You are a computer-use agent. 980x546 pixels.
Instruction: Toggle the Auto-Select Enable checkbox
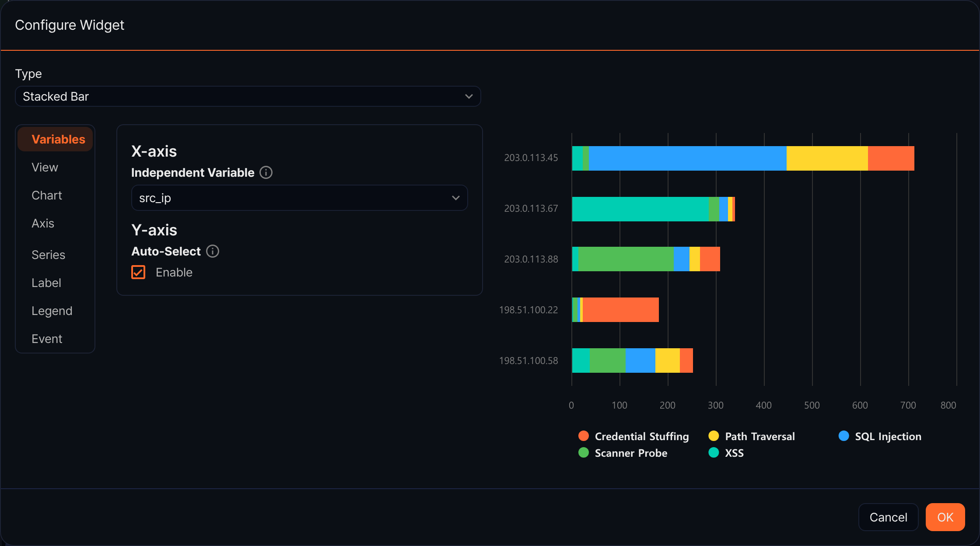(x=138, y=272)
